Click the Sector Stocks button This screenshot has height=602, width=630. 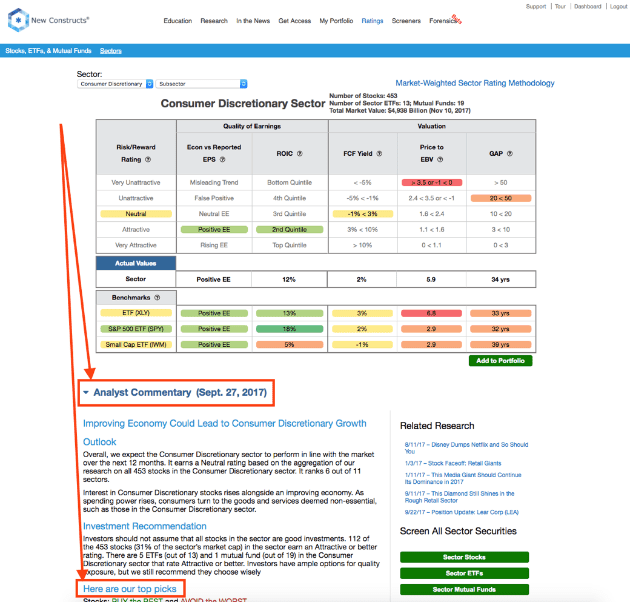pos(464,557)
